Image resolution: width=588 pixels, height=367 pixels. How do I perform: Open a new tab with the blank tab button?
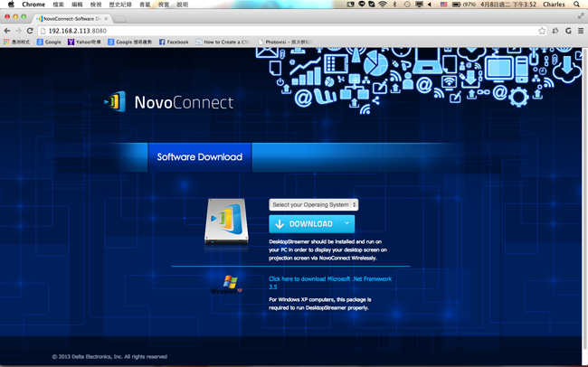tap(119, 19)
